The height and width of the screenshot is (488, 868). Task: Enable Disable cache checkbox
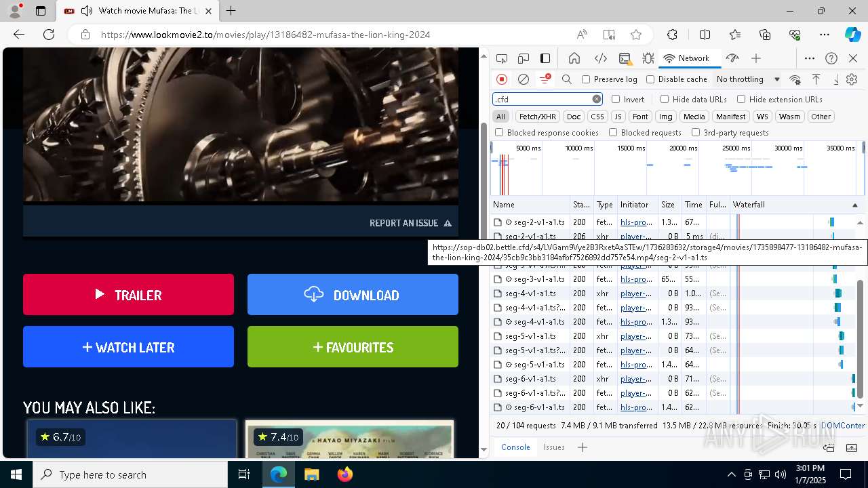click(650, 79)
